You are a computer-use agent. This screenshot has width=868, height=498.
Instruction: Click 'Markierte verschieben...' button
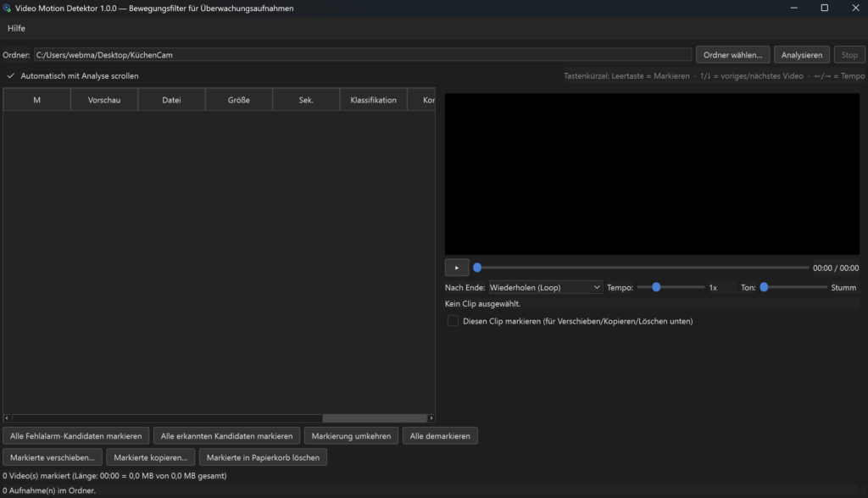coord(53,457)
